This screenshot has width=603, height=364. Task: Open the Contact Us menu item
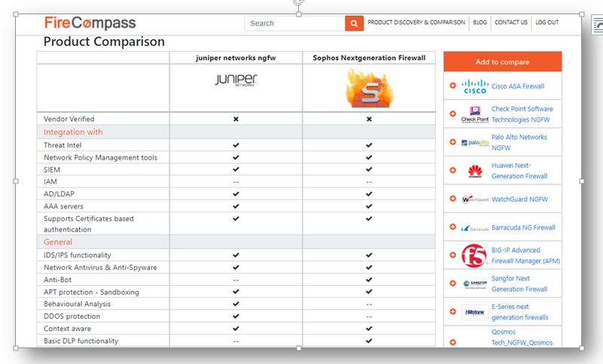(510, 23)
